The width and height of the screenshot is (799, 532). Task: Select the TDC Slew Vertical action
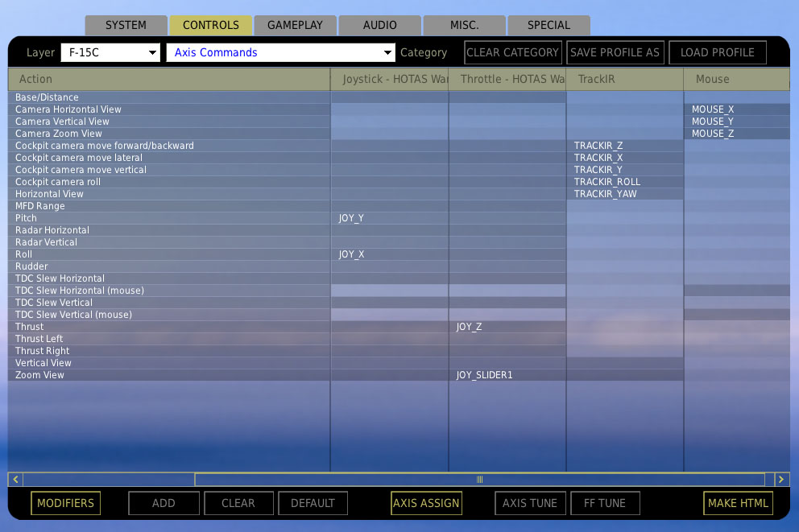click(169, 303)
